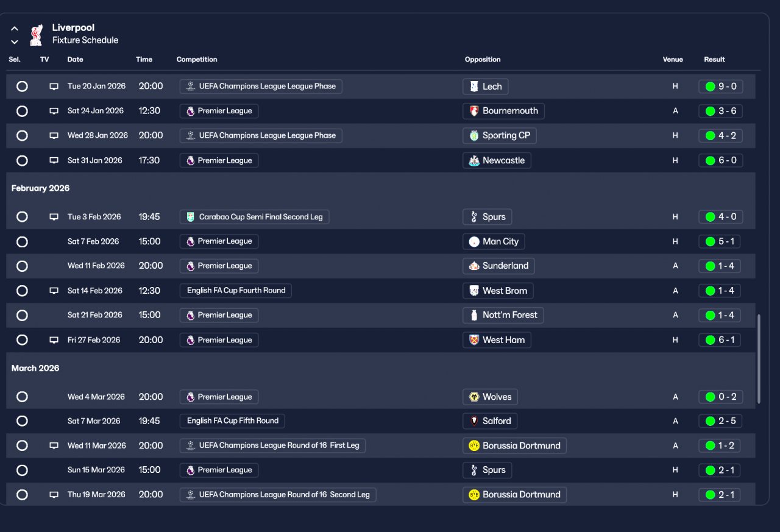The image size is (780, 532).
Task: Click the TV icon on the Lech fixture row
Action: pos(54,87)
